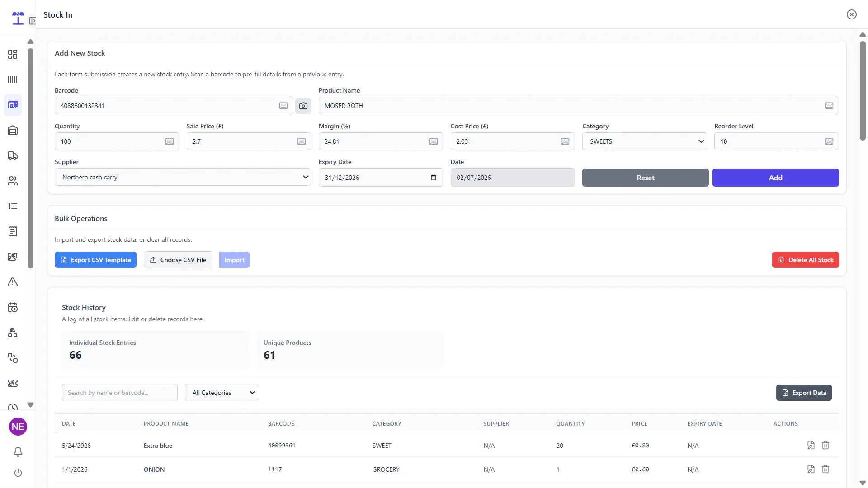Image resolution: width=868 pixels, height=488 pixels.
Task: Click the Export Data button
Action: (x=804, y=393)
